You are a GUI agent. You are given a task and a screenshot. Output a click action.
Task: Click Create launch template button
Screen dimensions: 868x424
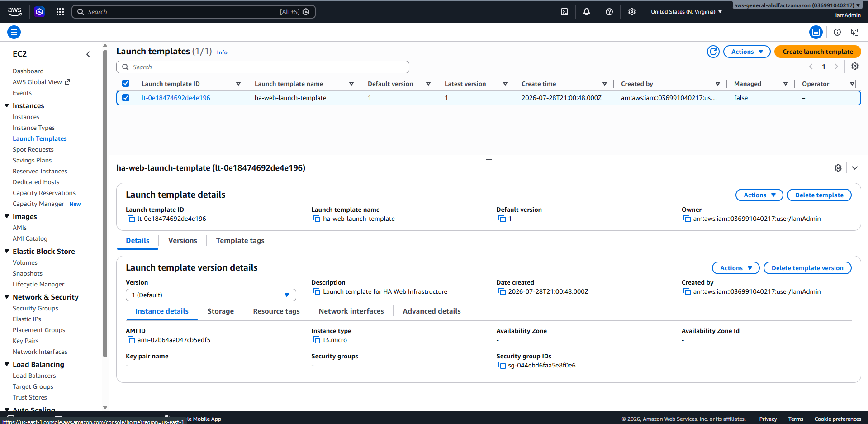[818, 52]
